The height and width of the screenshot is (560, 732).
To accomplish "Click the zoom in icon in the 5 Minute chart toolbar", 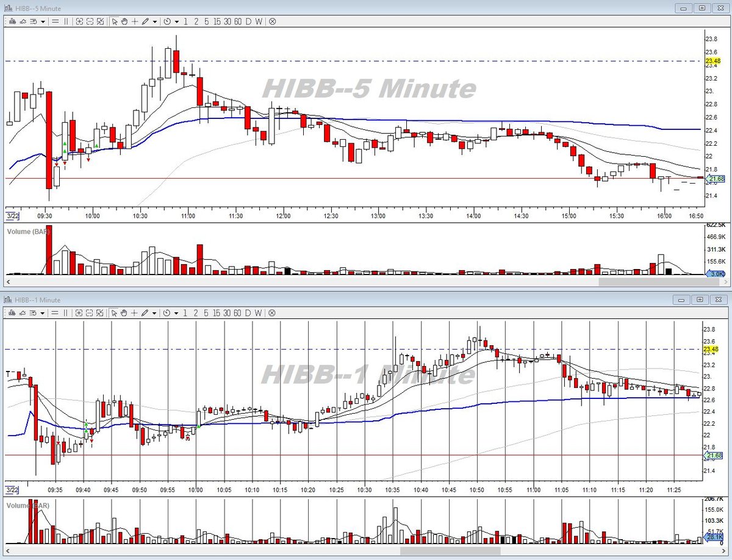I will (x=79, y=21).
